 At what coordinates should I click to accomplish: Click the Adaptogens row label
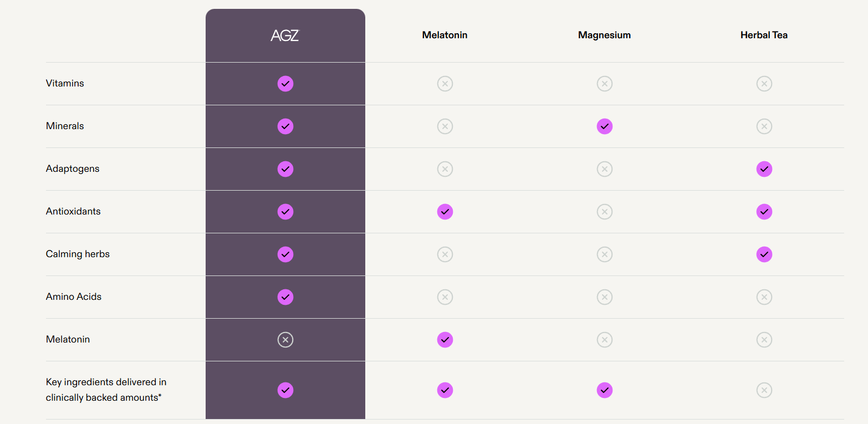[x=73, y=168]
